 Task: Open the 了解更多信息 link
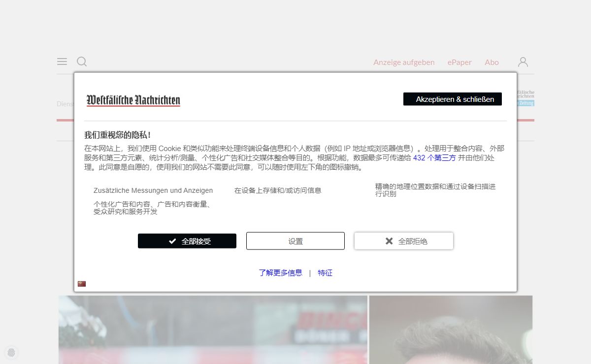click(281, 273)
